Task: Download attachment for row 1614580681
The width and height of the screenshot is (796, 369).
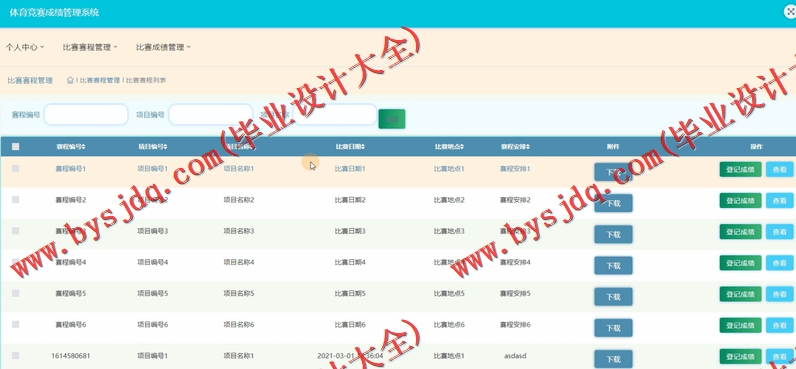Action: [x=613, y=359]
